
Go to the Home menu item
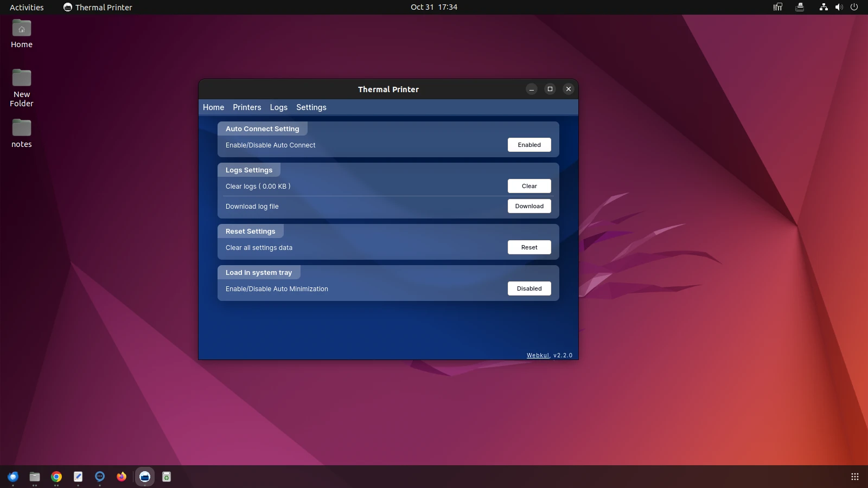click(x=213, y=107)
